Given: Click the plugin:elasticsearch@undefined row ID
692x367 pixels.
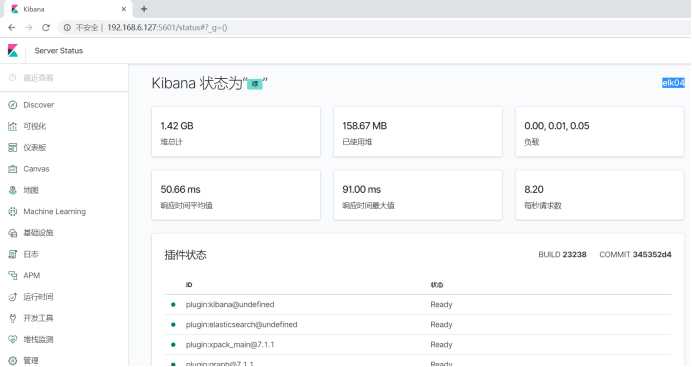Looking at the screenshot, I should coord(241,325).
